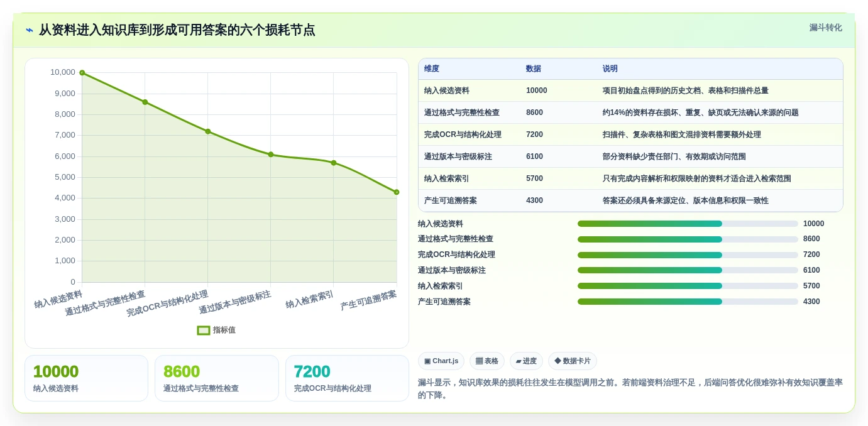Click table value 6100
Image resolution: width=868 pixels, height=426 pixels.
click(x=535, y=156)
